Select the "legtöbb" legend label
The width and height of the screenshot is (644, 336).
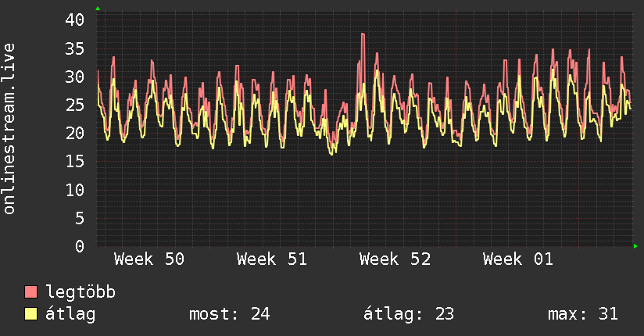point(81,292)
